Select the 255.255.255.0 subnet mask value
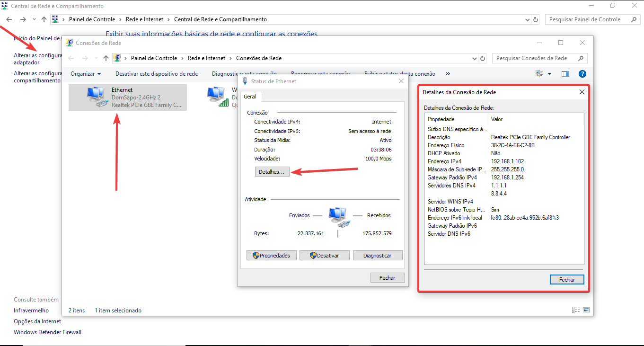Image resolution: width=644 pixels, height=346 pixels. coord(507,169)
